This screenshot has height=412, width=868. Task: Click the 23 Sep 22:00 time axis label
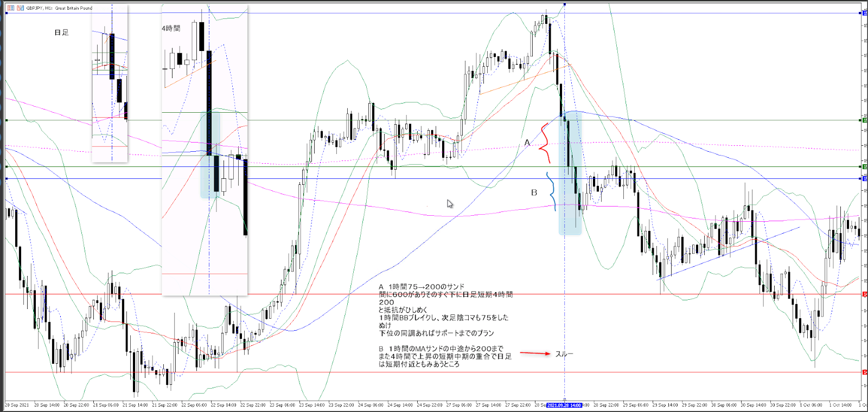coord(341,405)
